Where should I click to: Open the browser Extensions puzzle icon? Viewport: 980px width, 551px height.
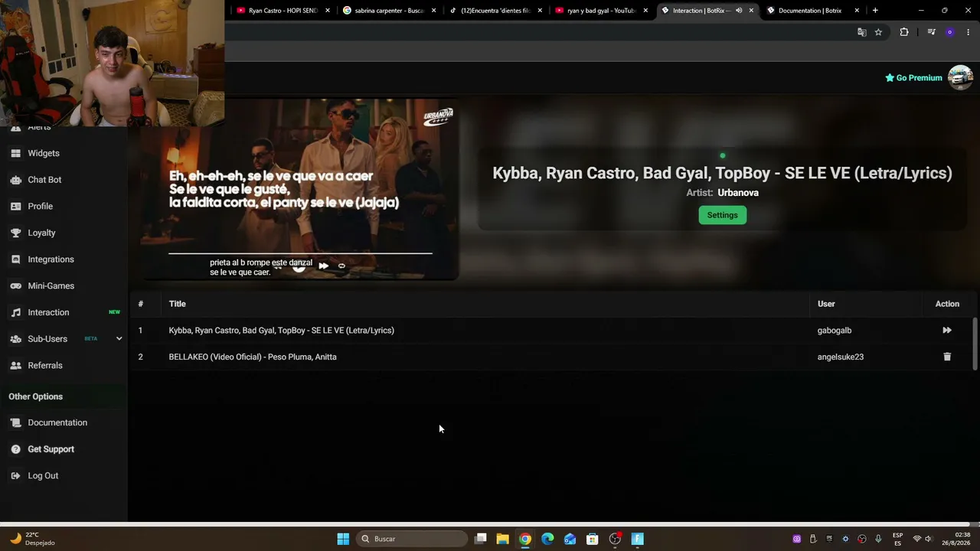pos(904,32)
